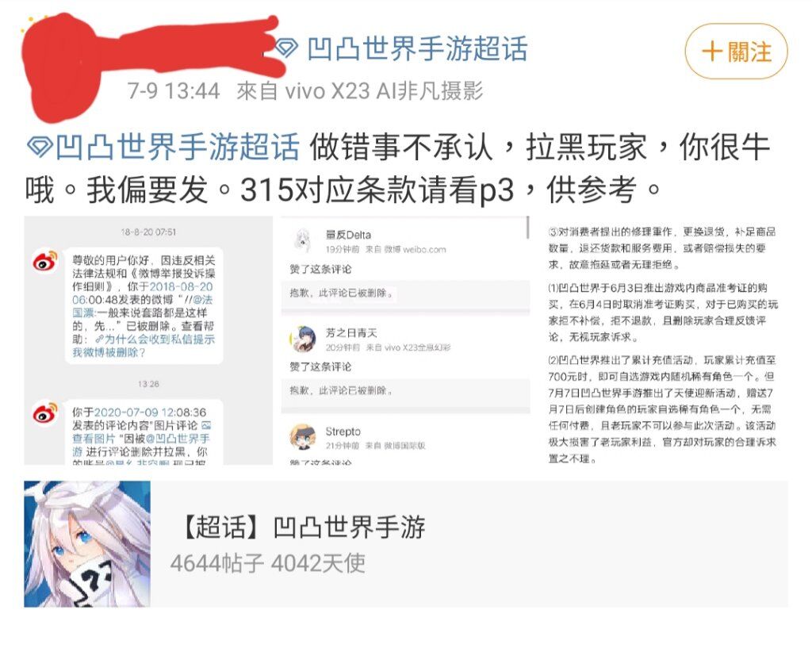
Task: Click the red scribbled-out poster avatar
Action: [62, 70]
